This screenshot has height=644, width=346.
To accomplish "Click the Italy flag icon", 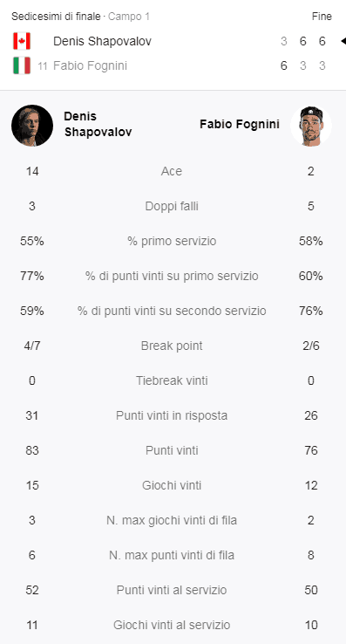I will (x=22, y=65).
